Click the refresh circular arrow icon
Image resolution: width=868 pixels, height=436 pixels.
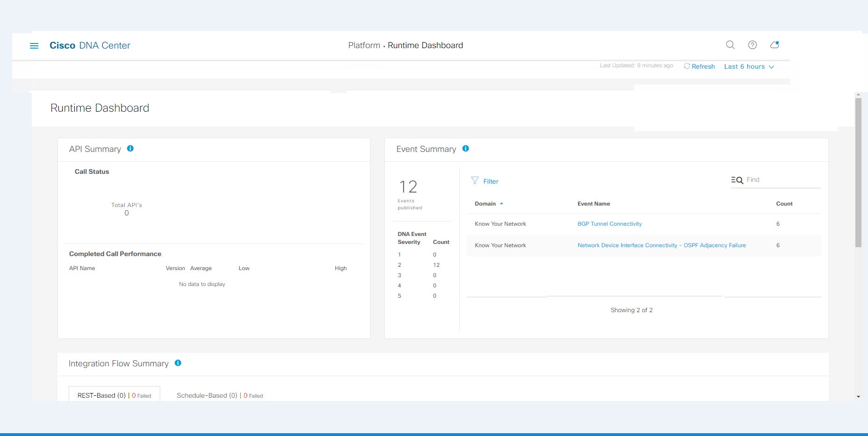point(687,66)
